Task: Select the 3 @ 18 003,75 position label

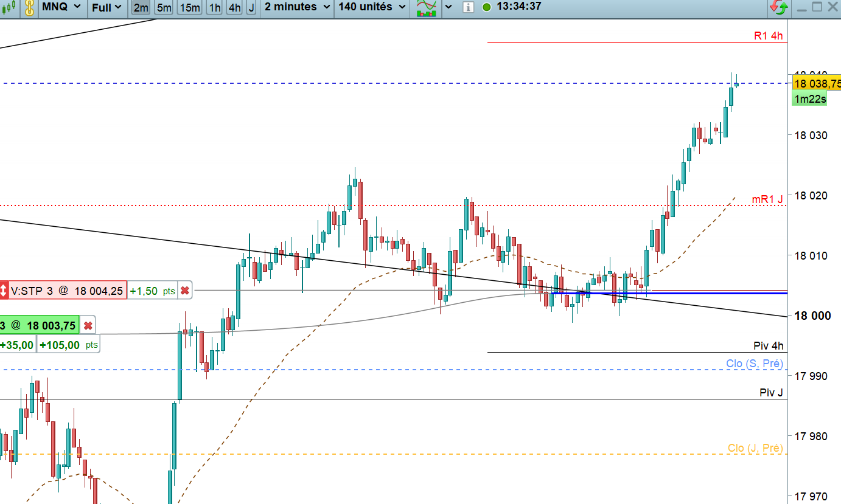Action: coord(40,326)
